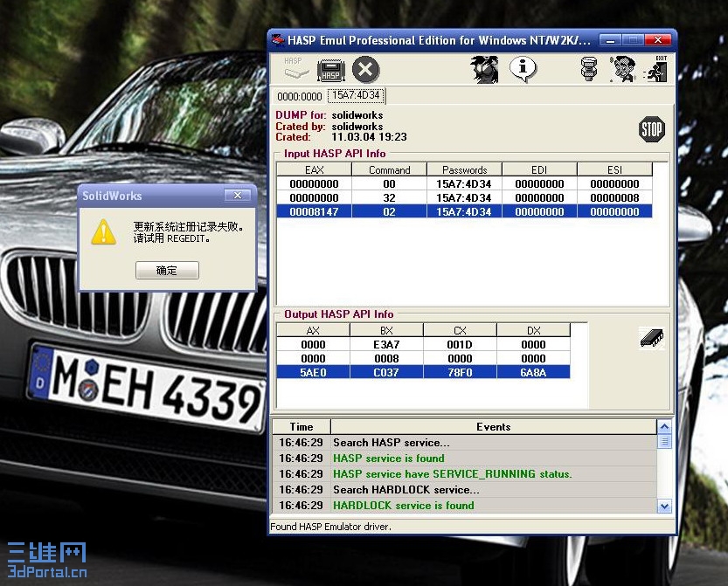Click output CX value 78F0
Screen dimensions: 728x586
point(460,372)
